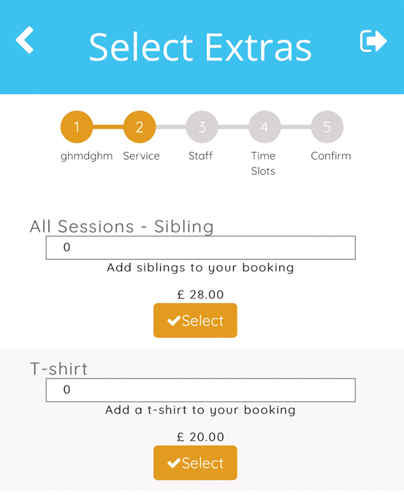Click step 5 Confirm circle
This screenshot has width=404, height=500.
(x=327, y=127)
